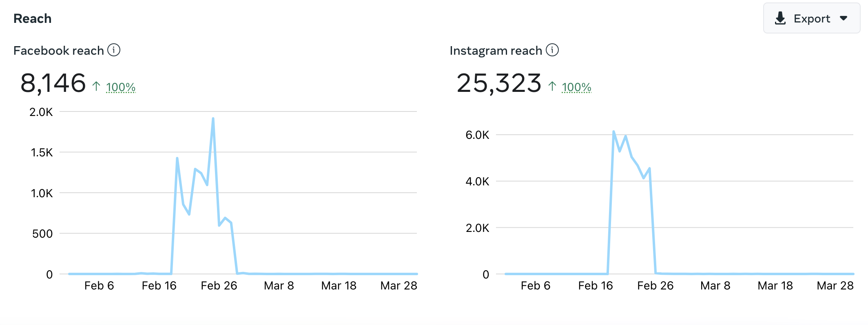The width and height of the screenshot is (868, 325).
Task: Click Facebook reach 100% change link
Action: pyautogui.click(x=121, y=87)
